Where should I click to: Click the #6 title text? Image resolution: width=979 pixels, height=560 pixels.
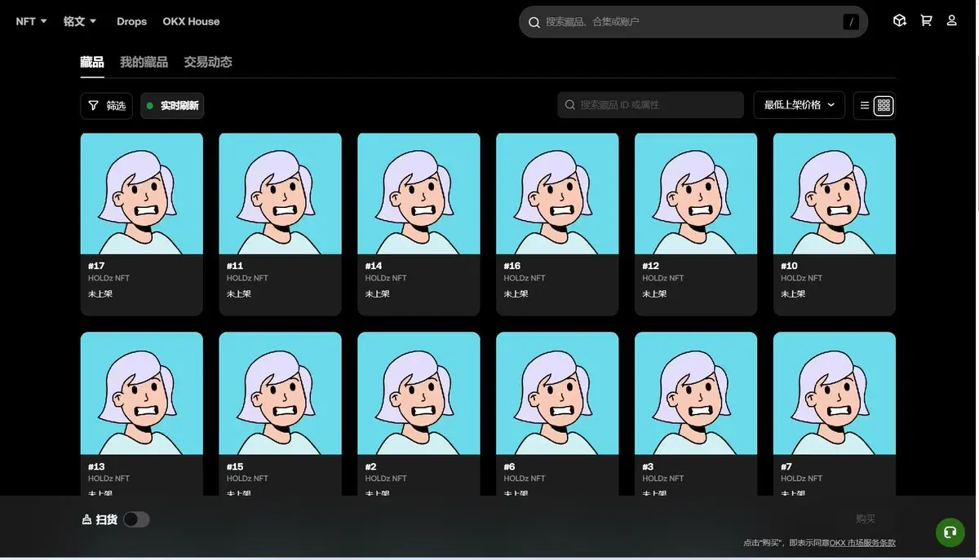click(x=509, y=467)
